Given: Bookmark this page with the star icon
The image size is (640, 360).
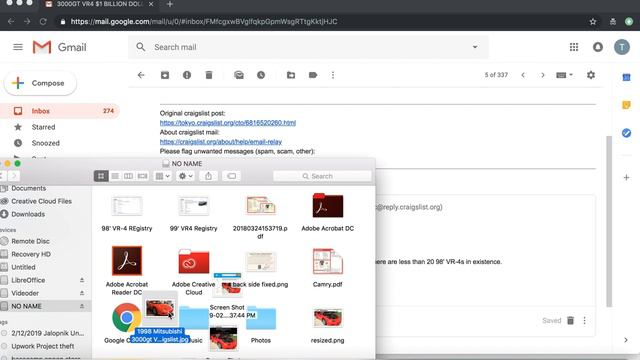Looking at the screenshot, I should pos(593,22).
